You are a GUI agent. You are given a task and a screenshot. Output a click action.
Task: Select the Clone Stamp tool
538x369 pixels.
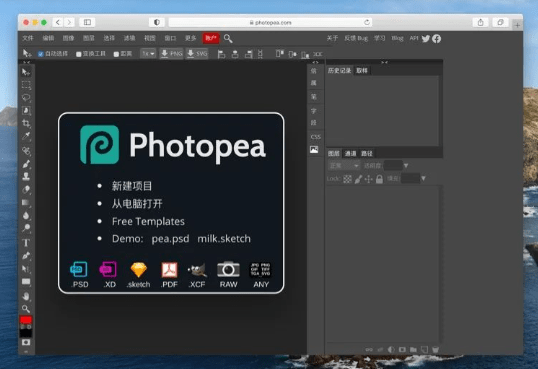click(x=26, y=176)
